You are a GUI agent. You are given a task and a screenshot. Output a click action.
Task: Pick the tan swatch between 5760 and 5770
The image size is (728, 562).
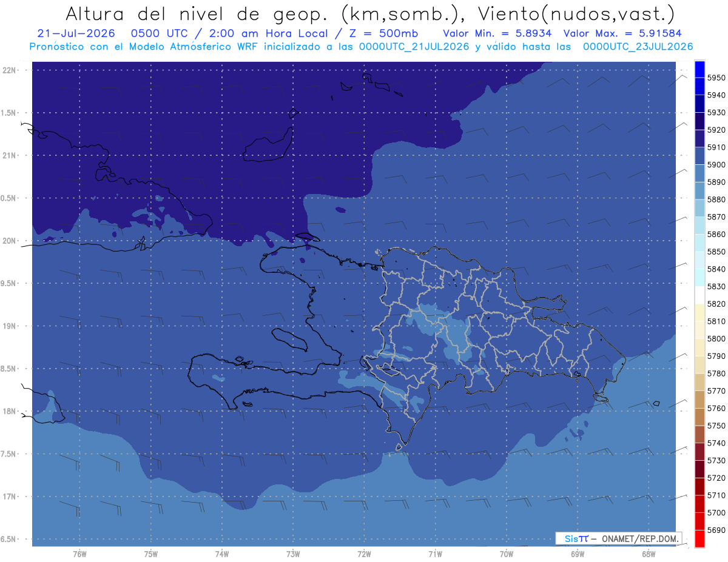tap(699, 400)
